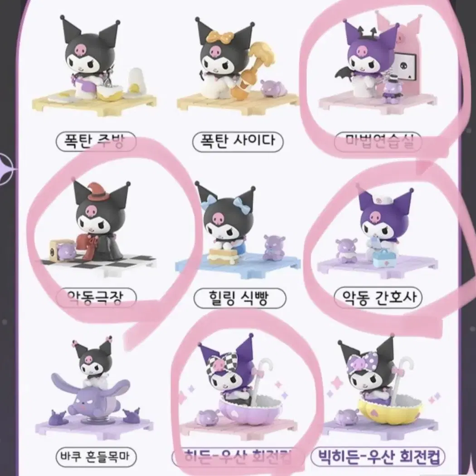
Task: Click the 힐링 식빵 name label
Action: 239,298
